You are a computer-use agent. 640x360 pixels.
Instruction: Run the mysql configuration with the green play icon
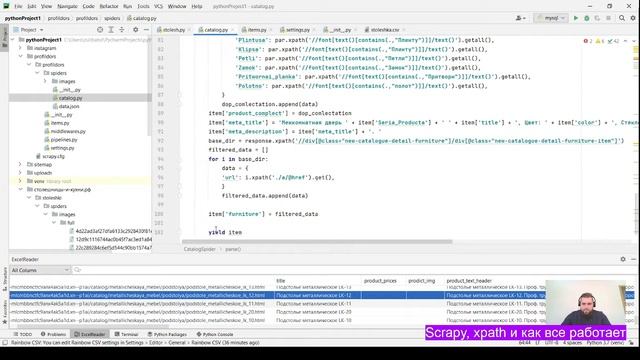coord(576,18)
